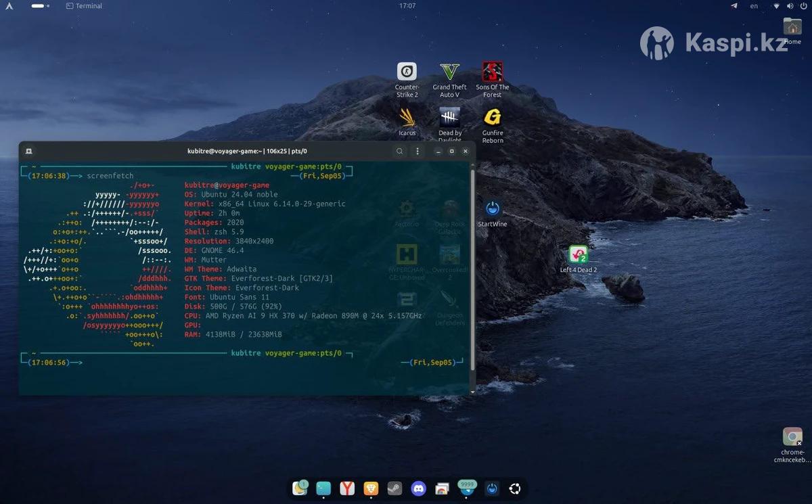This screenshot has width=812, height=504.
Task: Open Brave browser from the dock
Action: tap(370, 488)
